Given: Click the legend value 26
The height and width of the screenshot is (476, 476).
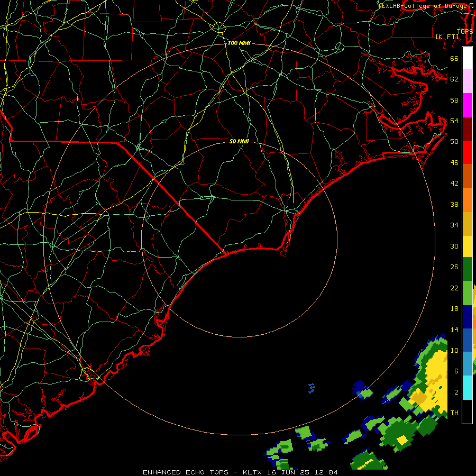Looking at the screenshot, I should [454, 267].
